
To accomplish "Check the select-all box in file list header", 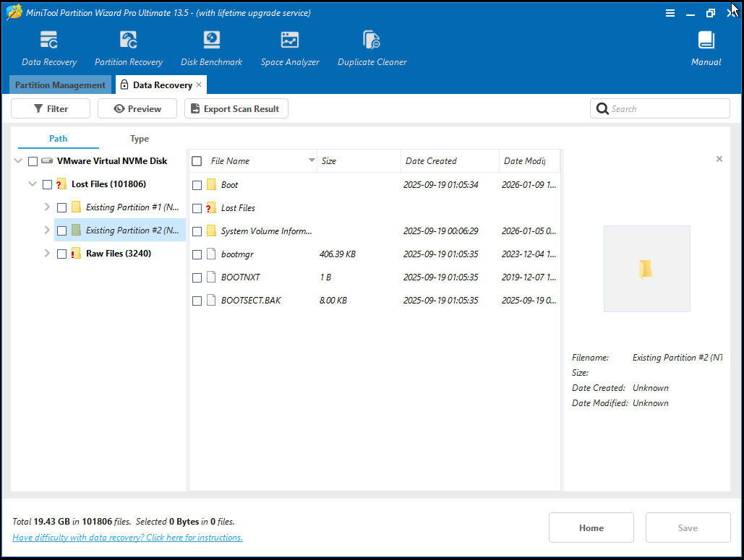I will click(x=197, y=160).
